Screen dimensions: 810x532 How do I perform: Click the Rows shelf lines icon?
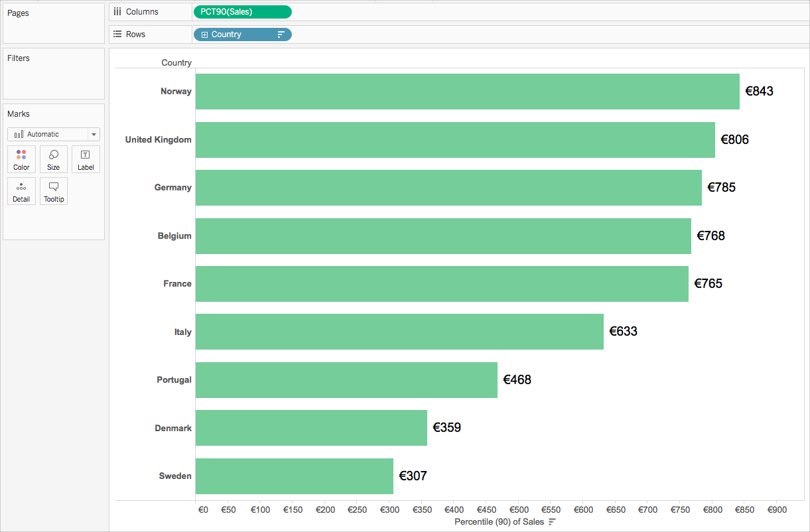point(117,34)
